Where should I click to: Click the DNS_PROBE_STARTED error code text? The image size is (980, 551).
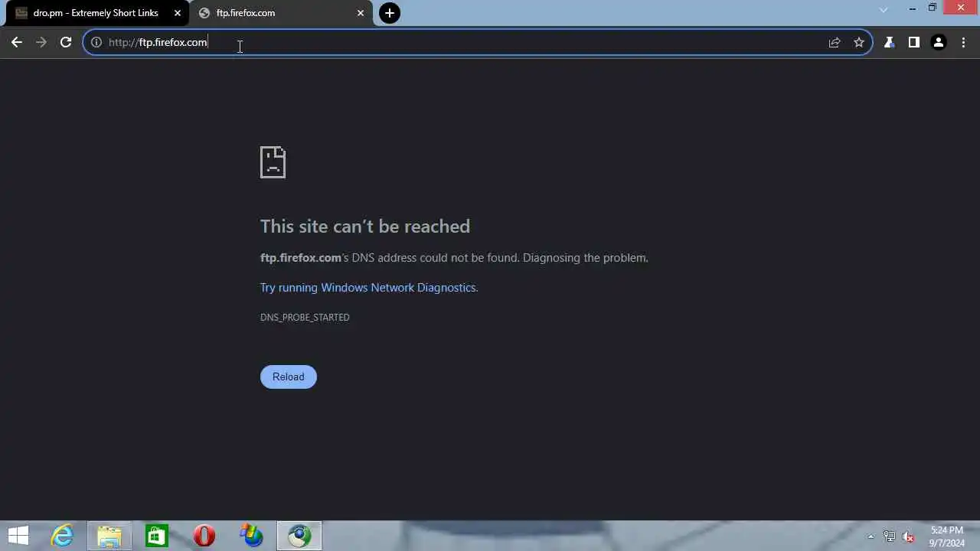click(305, 317)
